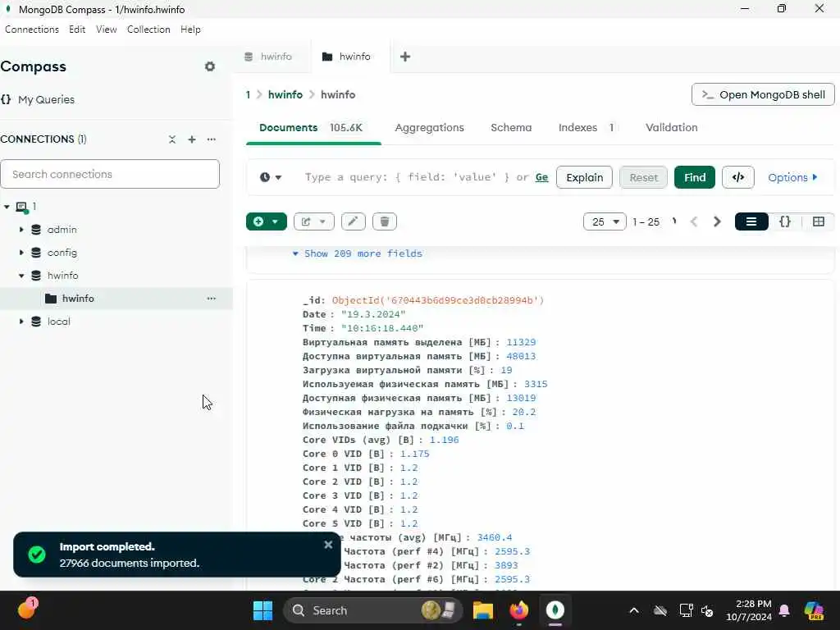Open the Edit menu
The image size is (840, 630).
[x=77, y=30]
